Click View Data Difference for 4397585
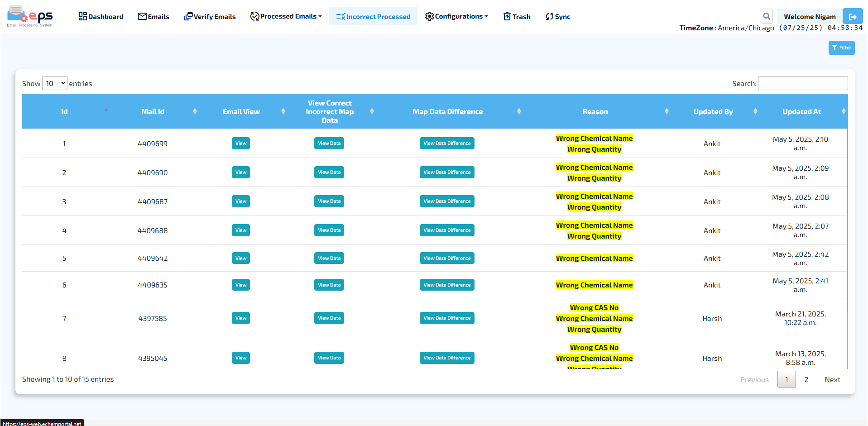Image resolution: width=868 pixels, height=426 pixels. coord(446,318)
